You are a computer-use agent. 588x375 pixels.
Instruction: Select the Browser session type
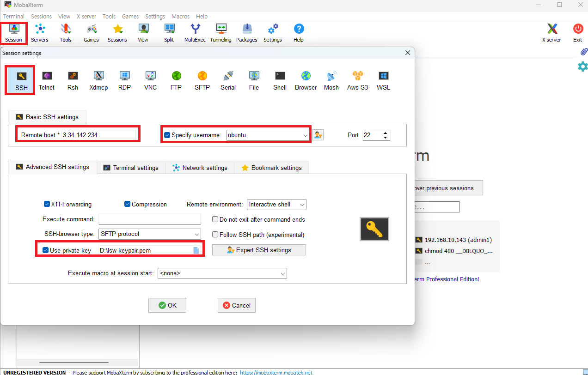coord(306,80)
